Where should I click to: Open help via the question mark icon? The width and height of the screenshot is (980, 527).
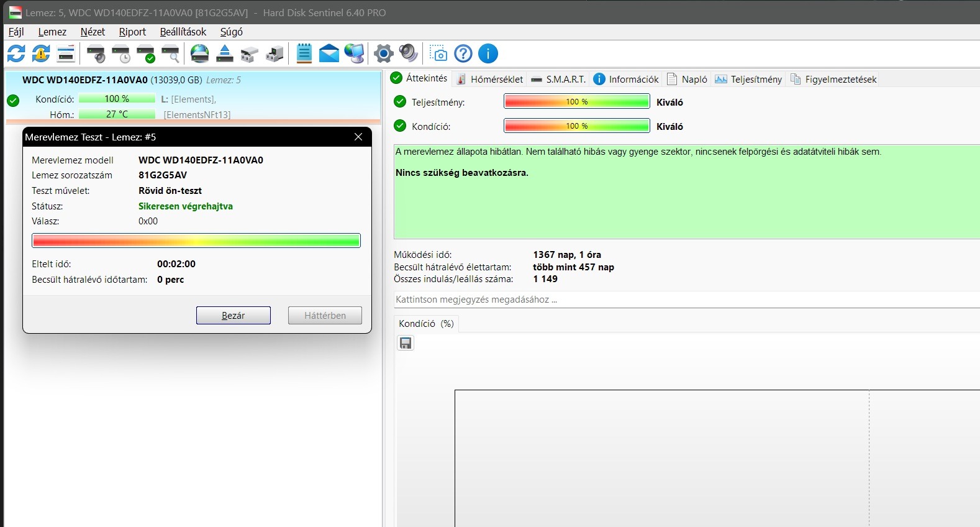click(463, 54)
